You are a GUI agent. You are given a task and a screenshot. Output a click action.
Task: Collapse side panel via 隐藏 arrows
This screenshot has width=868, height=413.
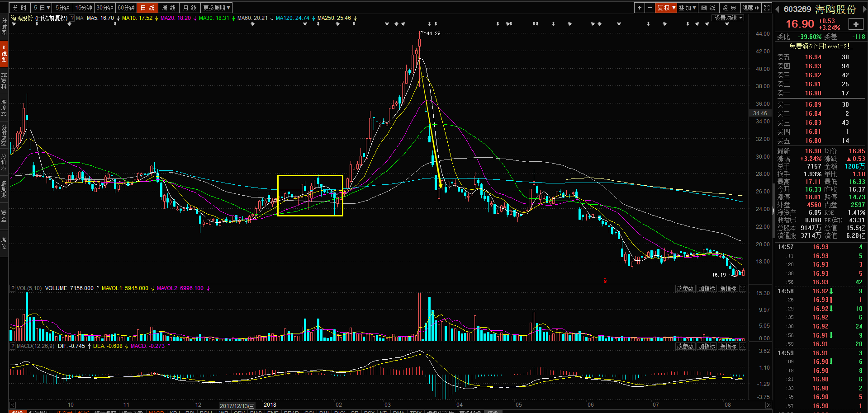[x=751, y=8]
